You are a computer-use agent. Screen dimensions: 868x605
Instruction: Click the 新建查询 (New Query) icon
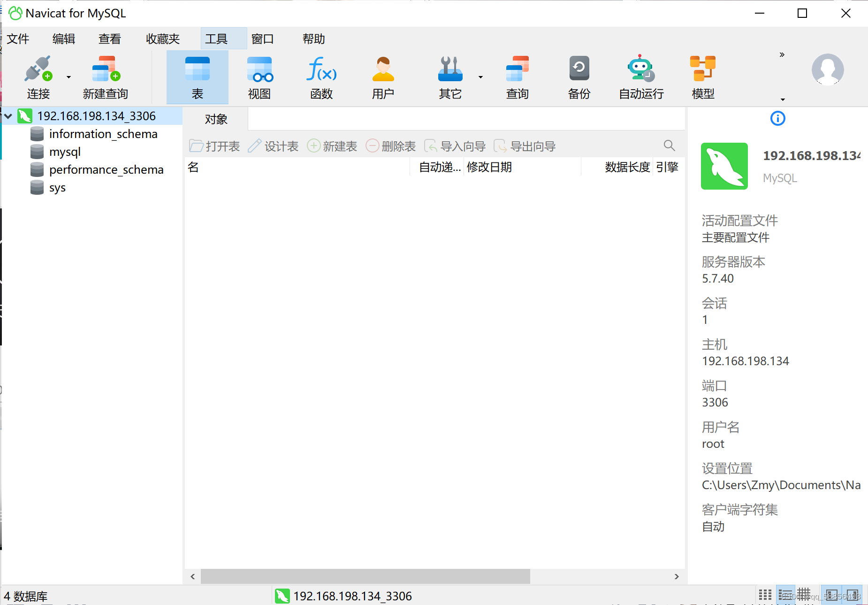click(106, 77)
